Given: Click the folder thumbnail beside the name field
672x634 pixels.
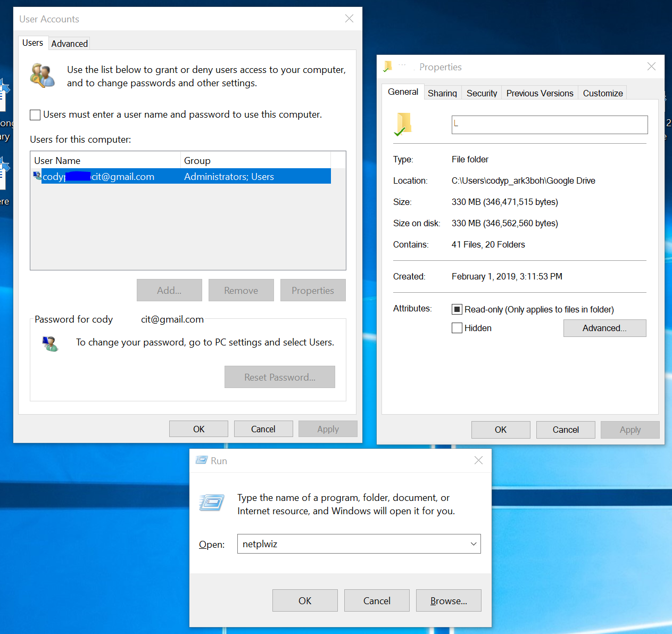Looking at the screenshot, I should (x=403, y=123).
